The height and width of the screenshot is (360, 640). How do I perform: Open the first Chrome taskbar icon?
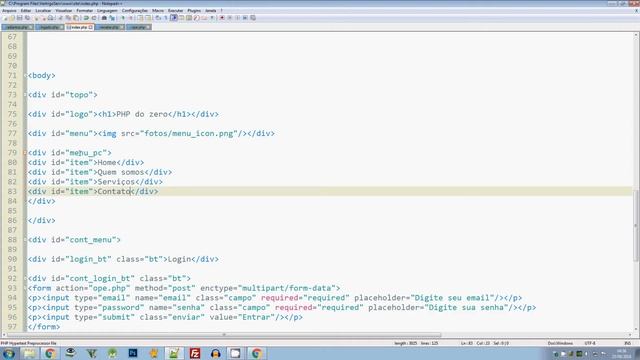point(50,353)
